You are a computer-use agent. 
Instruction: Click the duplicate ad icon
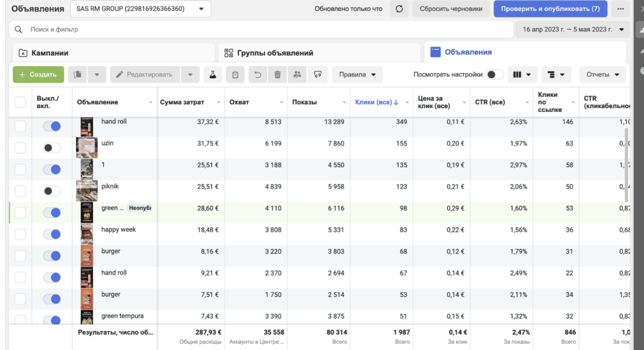pyautogui.click(x=77, y=75)
